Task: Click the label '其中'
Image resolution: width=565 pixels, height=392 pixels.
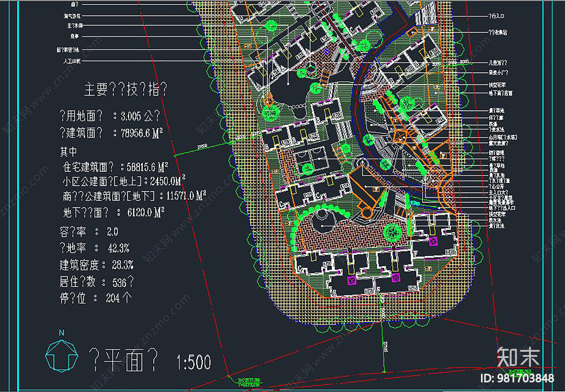Action: pos(69,152)
